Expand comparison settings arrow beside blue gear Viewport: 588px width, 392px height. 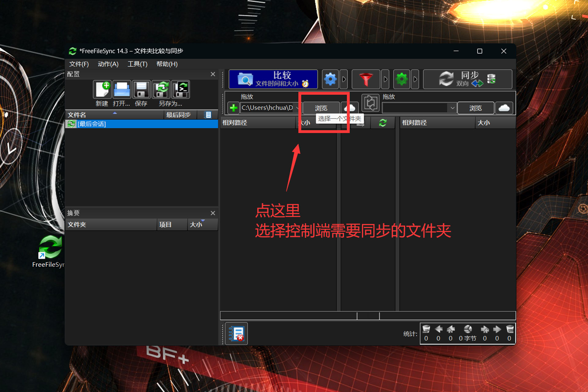[344, 79]
